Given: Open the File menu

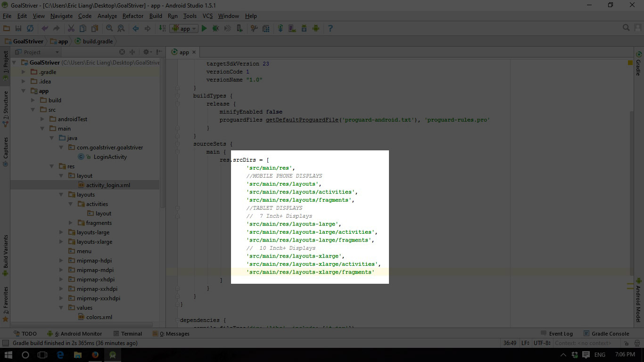Looking at the screenshot, I should [x=7, y=16].
